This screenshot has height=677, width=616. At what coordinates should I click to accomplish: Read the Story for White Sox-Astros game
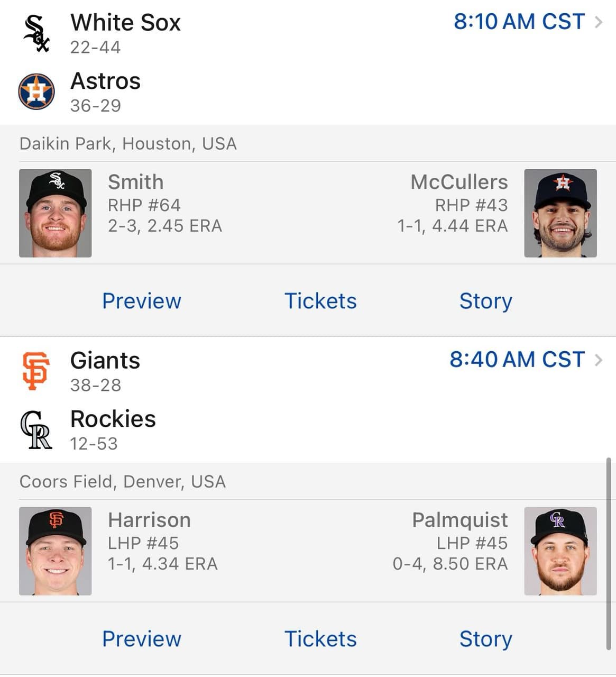point(485,301)
